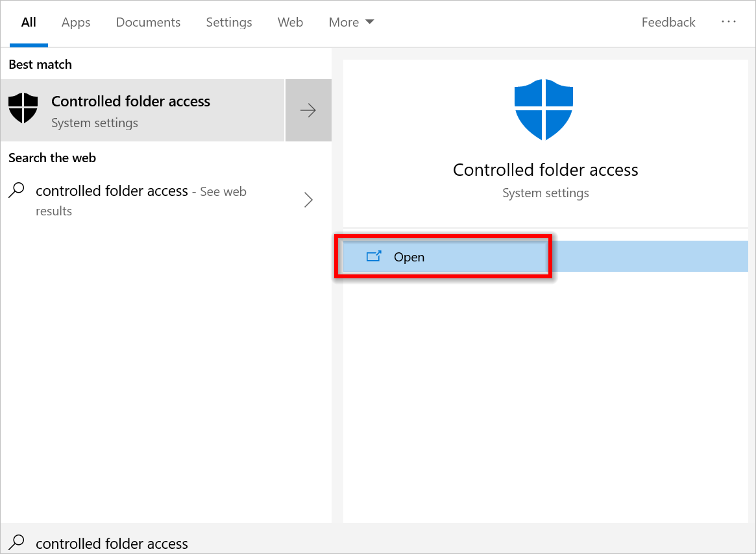Viewport: 756px width, 554px height.
Task: Click the Windows Security shield icon
Action: [x=544, y=108]
